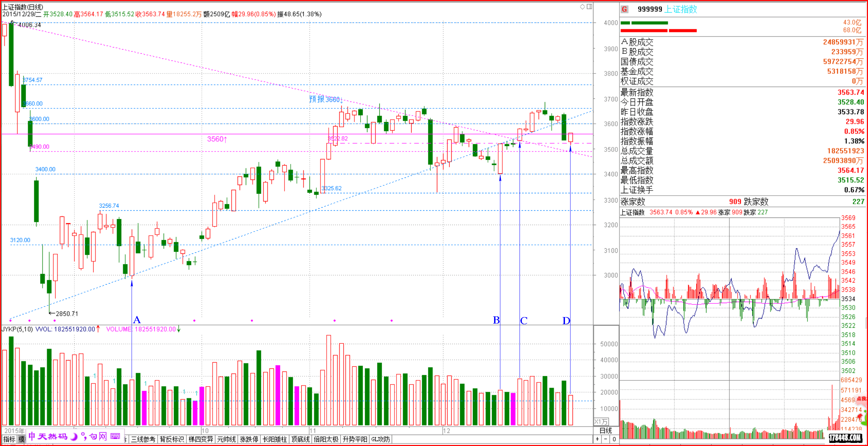Click the 3256.74 price level label
The image size is (868, 446).
click(109, 206)
